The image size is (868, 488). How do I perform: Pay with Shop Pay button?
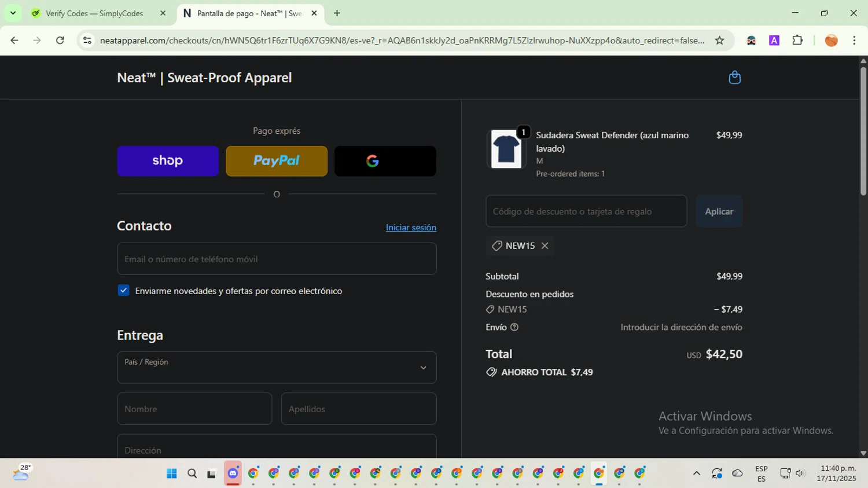click(x=168, y=161)
